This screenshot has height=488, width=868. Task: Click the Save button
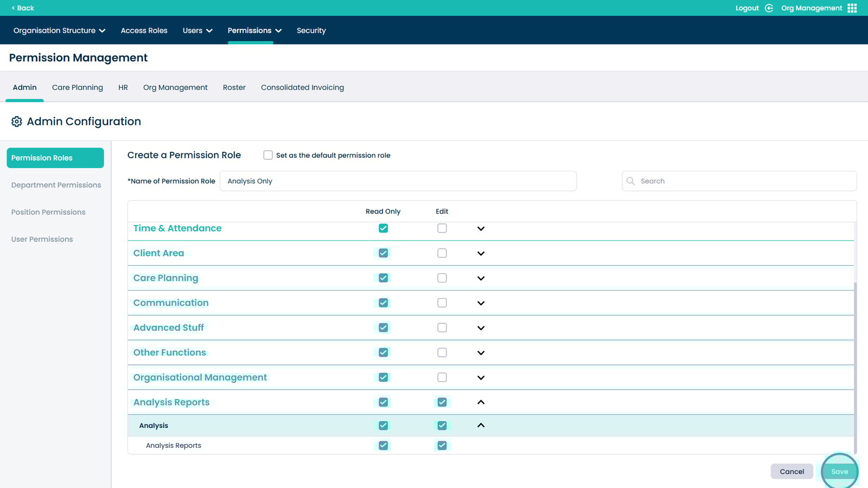(839, 472)
